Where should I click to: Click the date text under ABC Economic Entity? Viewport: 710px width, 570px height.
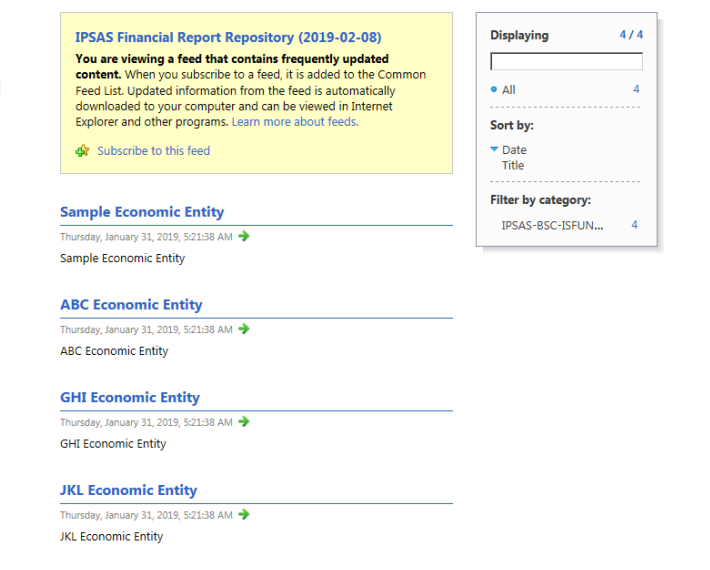click(146, 330)
